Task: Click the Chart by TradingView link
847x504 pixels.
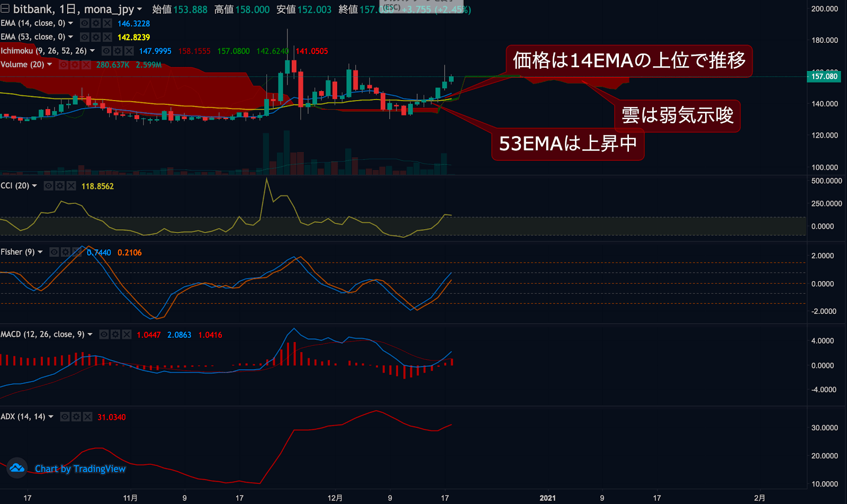Action: 80,469
